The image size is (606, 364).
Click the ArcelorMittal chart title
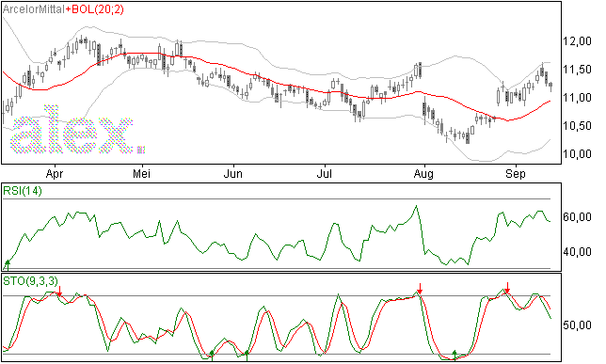coord(34,9)
